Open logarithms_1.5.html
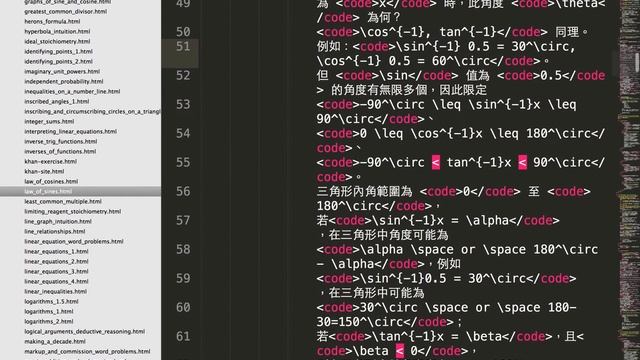The image size is (640, 360). point(51,301)
